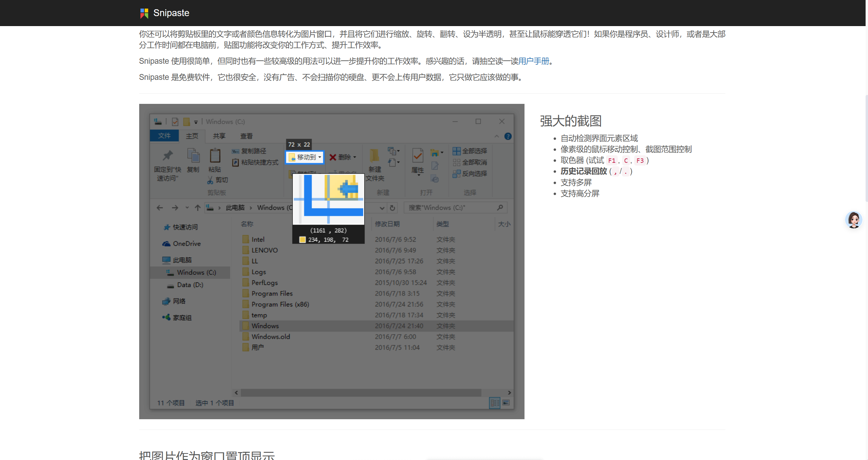Click the 属性 checkmark icon
Image resolution: width=868 pixels, height=460 pixels.
[x=418, y=156]
